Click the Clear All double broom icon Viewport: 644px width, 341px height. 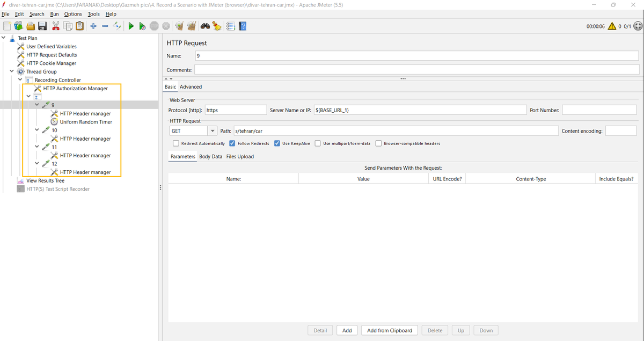191,26
